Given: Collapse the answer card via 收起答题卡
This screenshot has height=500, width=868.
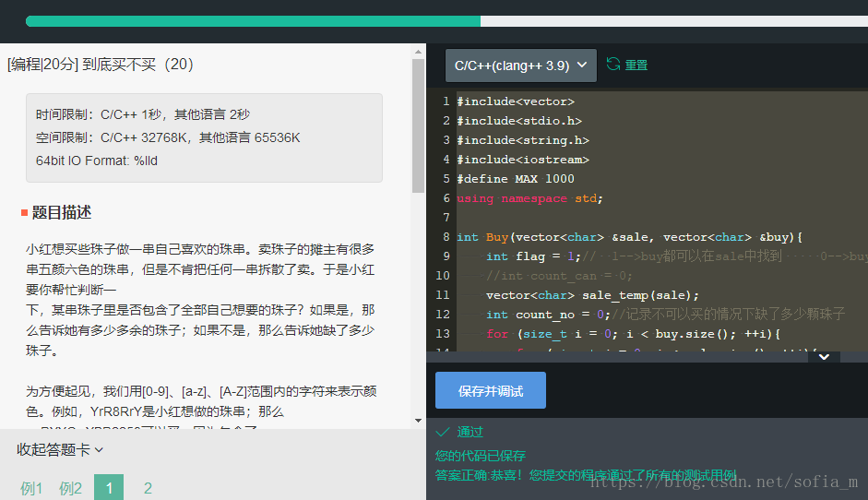Looking at the screenshot, I should coord(60,449).
